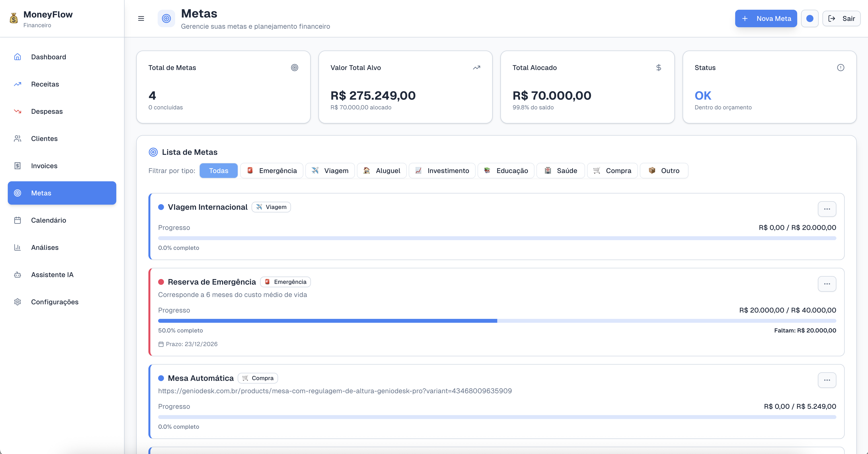Toggle the theme circle button
This screenshot has width=868, height=454.
[810, 18]
